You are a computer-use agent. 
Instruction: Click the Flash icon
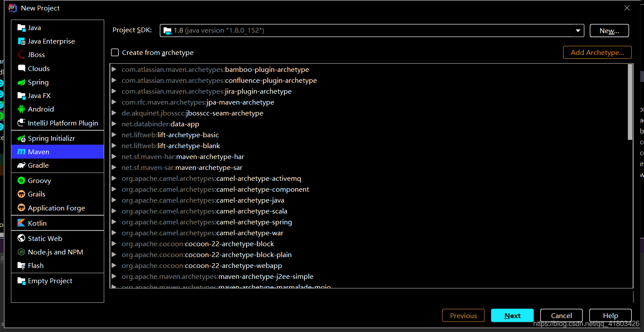click(x=21, y=266)
